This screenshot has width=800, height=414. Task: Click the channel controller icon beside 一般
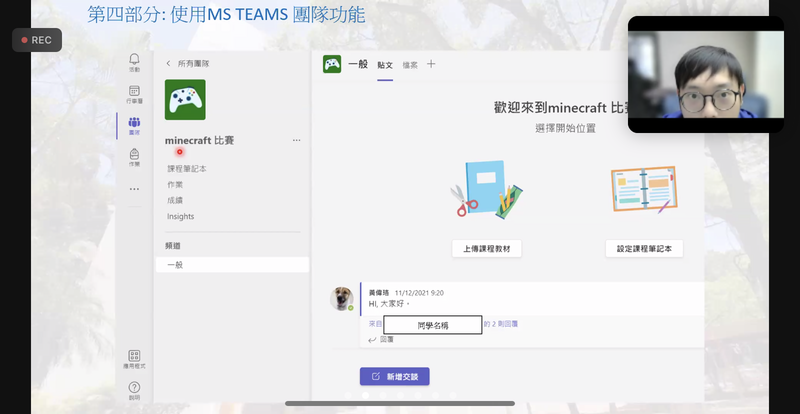point(332,64)
